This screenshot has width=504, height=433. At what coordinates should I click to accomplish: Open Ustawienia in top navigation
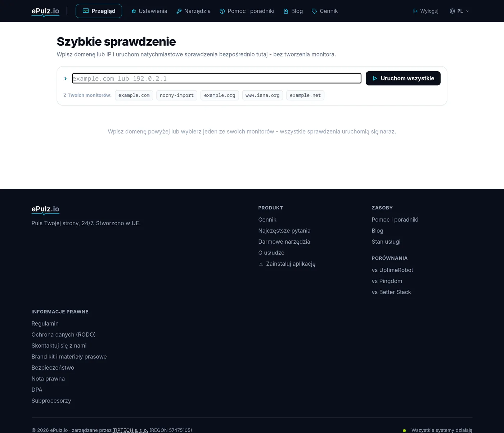149,11
